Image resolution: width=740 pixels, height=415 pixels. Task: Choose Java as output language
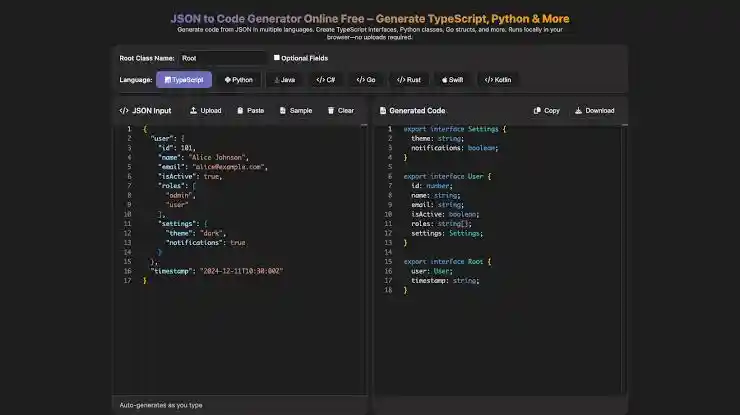pos(284,80)
